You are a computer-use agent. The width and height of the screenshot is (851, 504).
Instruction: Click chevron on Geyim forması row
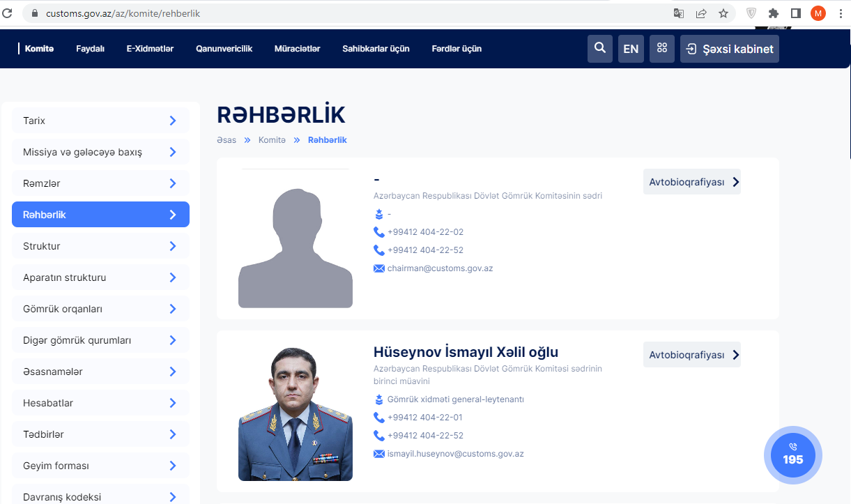(173, 466)
